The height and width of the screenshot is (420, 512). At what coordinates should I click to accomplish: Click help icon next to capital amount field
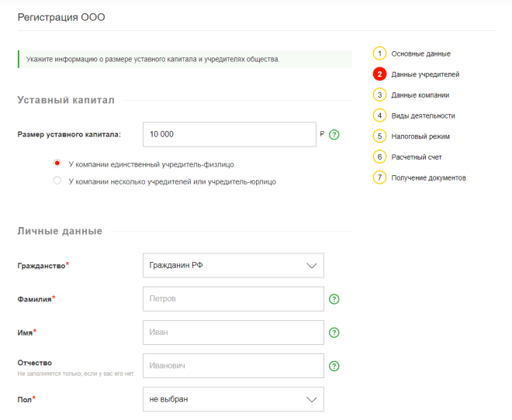pyautogui.click(x=334, y=134)
